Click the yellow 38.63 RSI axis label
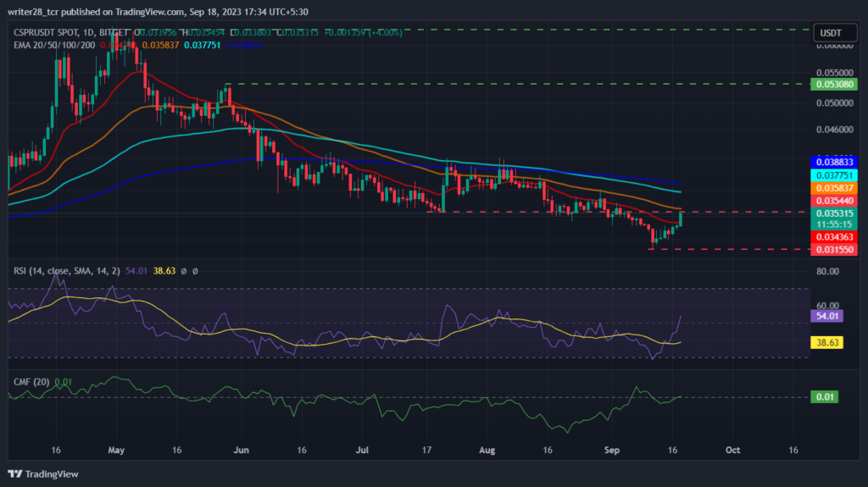 827,342
